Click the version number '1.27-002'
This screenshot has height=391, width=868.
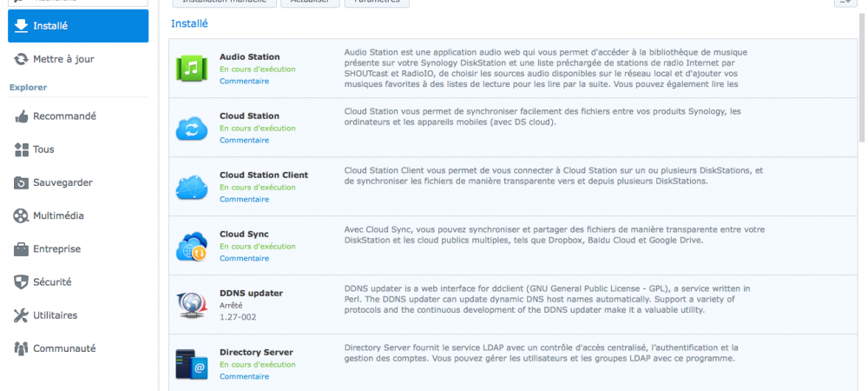(x=238, y=317)
